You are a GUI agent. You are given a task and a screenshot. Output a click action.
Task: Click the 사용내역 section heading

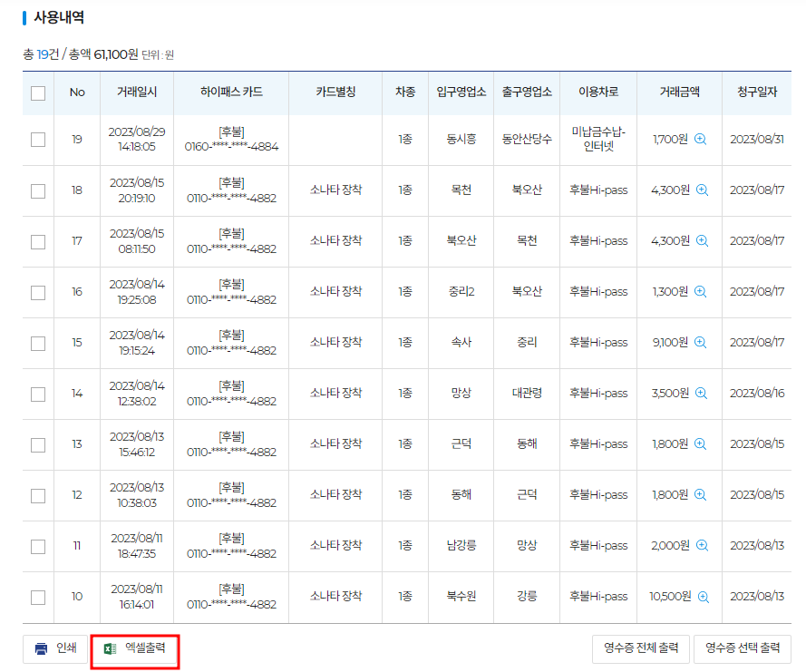coord(59,17)
